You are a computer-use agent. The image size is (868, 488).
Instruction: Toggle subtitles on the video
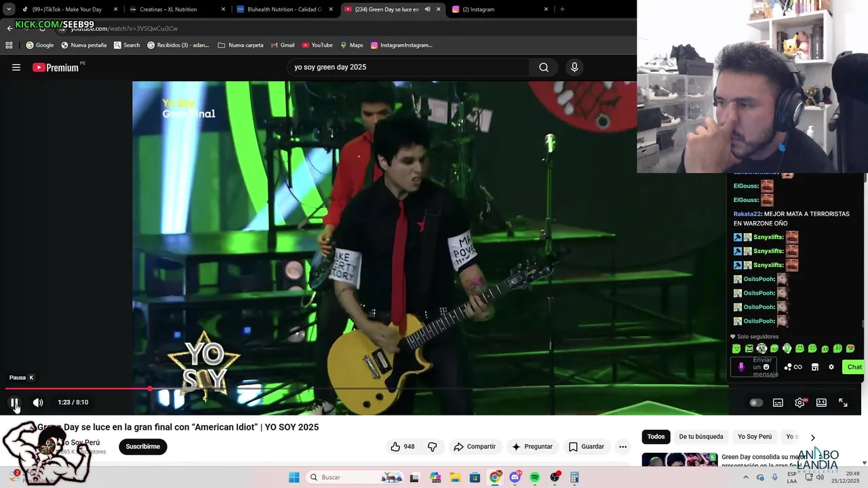778,403
